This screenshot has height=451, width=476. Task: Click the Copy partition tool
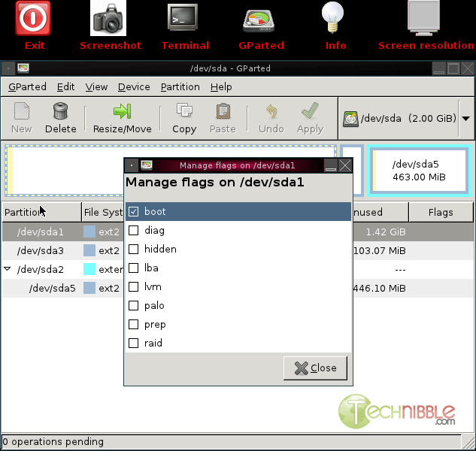(184, 118)
